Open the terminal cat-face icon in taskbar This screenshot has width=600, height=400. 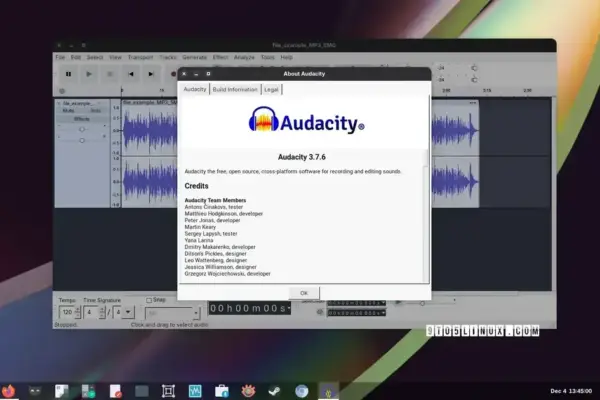[35, 391]
